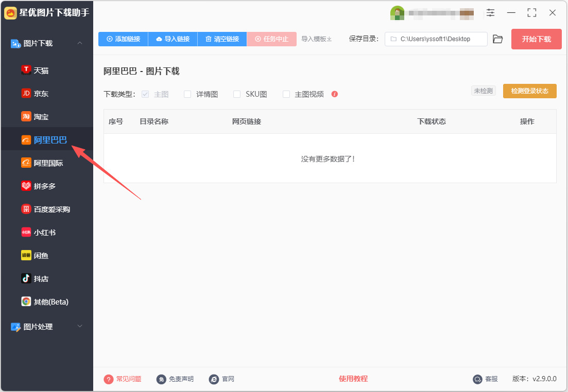Click the 图片处理 section icon

click(x=15, y=327)
